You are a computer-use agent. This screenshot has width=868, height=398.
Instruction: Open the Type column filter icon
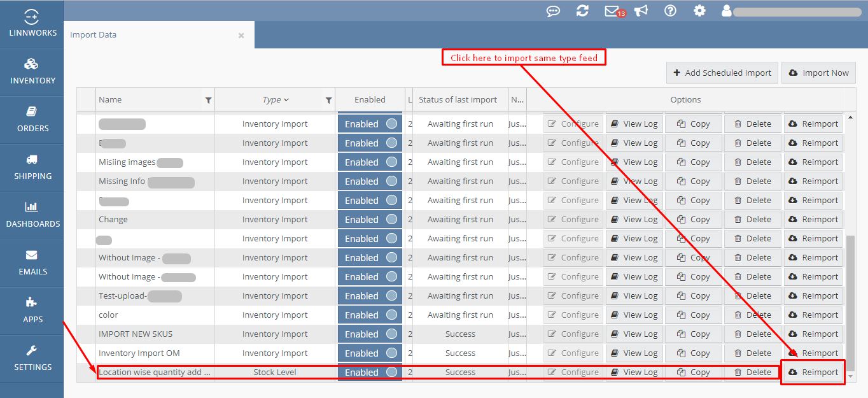tap(328, 100)
